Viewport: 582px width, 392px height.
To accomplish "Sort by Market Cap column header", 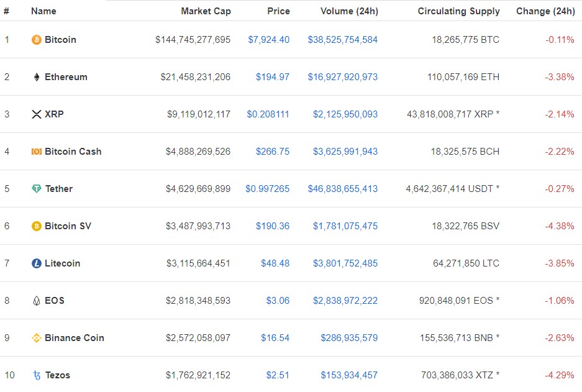I will [x=206, y=11].
